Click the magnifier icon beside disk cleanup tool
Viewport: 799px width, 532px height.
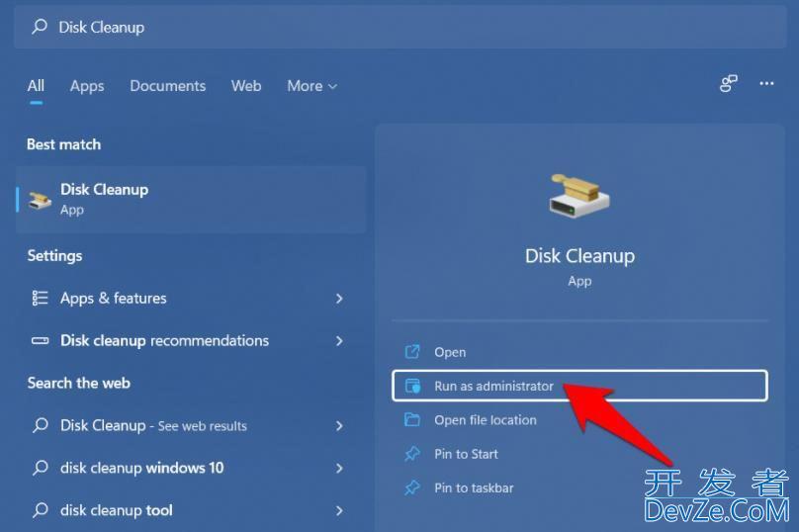[x=40, y=510]
